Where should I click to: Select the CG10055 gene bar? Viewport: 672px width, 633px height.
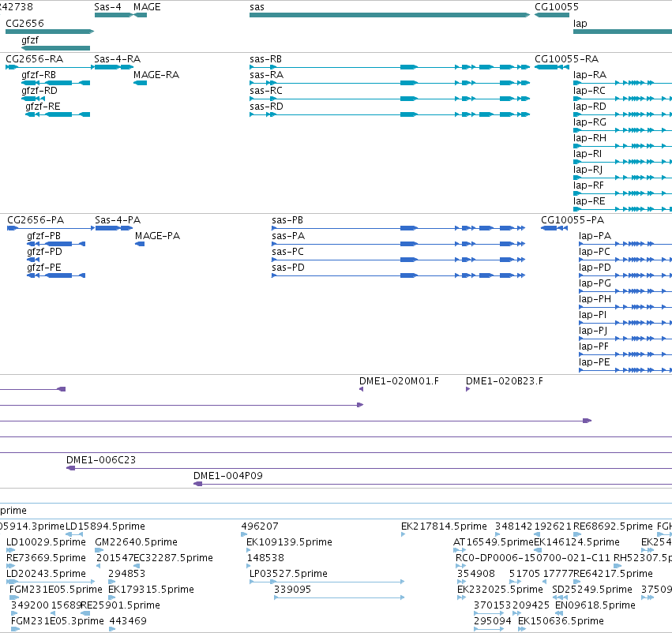[x=552, y=15]
